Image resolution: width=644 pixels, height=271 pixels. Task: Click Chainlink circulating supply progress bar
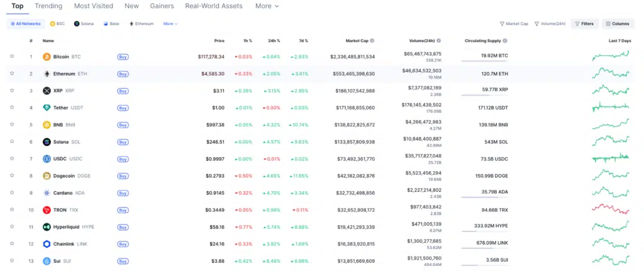click(485, 248)
